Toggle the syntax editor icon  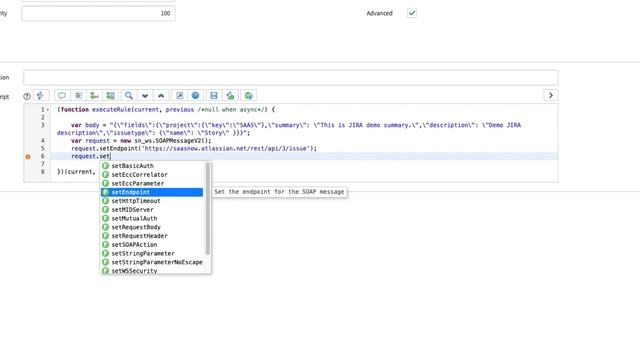pyautogui.click(x=40, y=96)
